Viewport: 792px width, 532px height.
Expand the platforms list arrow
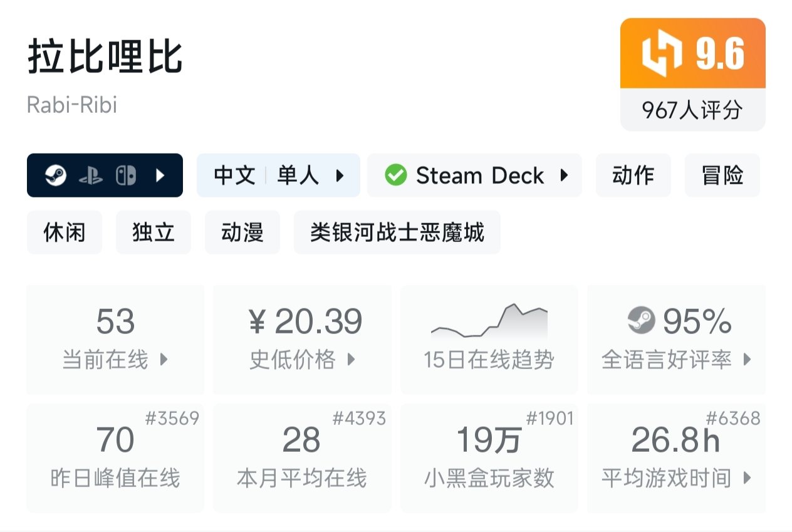(160, 175)
